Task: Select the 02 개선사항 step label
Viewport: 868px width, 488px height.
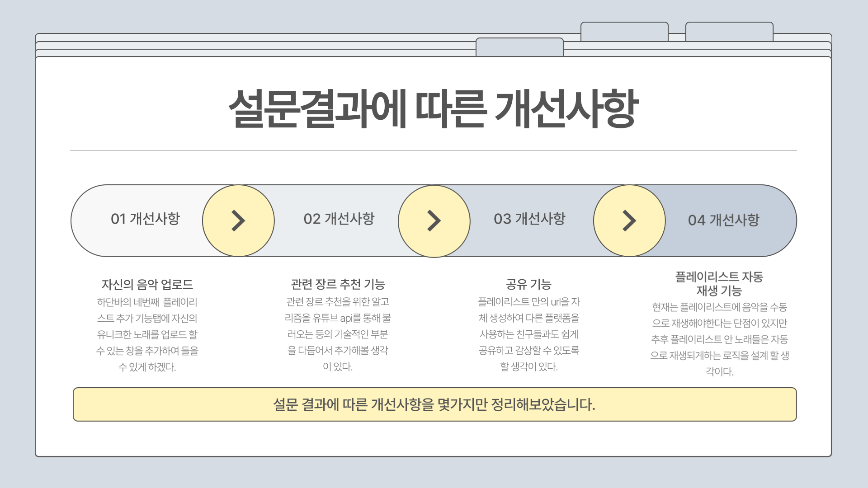Action: [339, 219]
